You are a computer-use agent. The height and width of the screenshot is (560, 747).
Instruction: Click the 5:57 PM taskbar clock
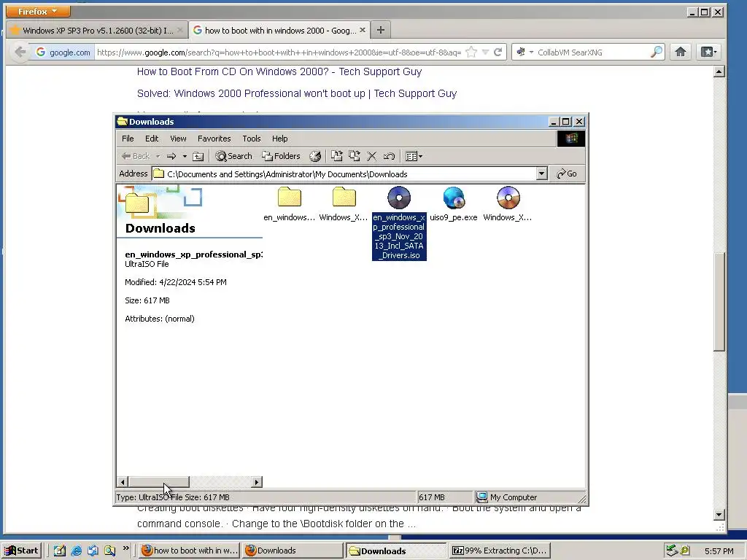point(719,551)
